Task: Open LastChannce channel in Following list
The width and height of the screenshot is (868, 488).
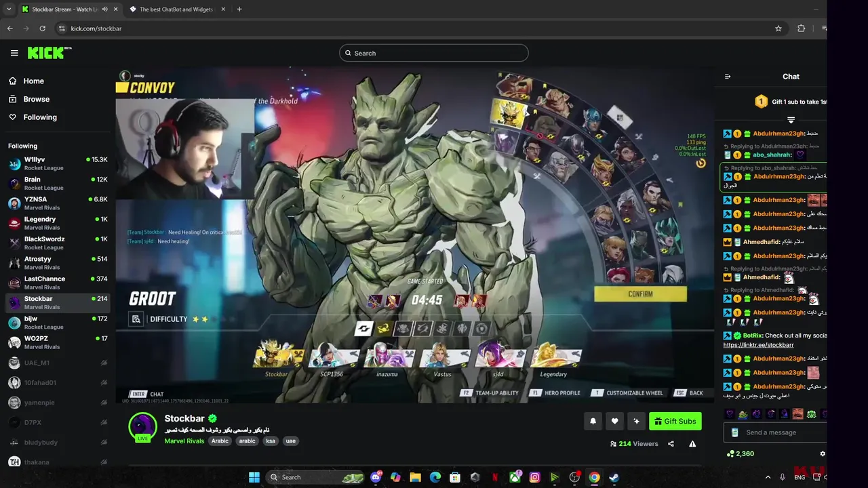Action: point(58,283)
